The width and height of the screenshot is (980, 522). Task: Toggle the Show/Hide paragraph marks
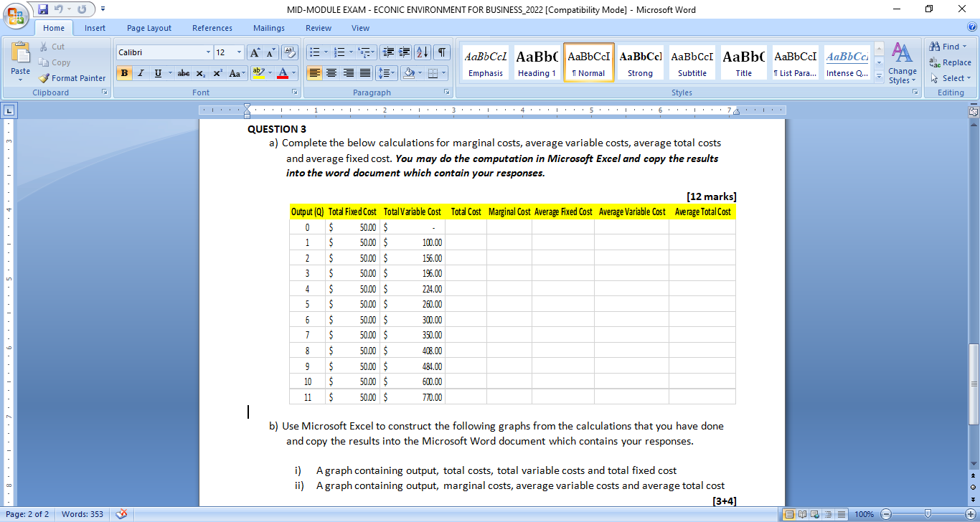tap(442, 52)
